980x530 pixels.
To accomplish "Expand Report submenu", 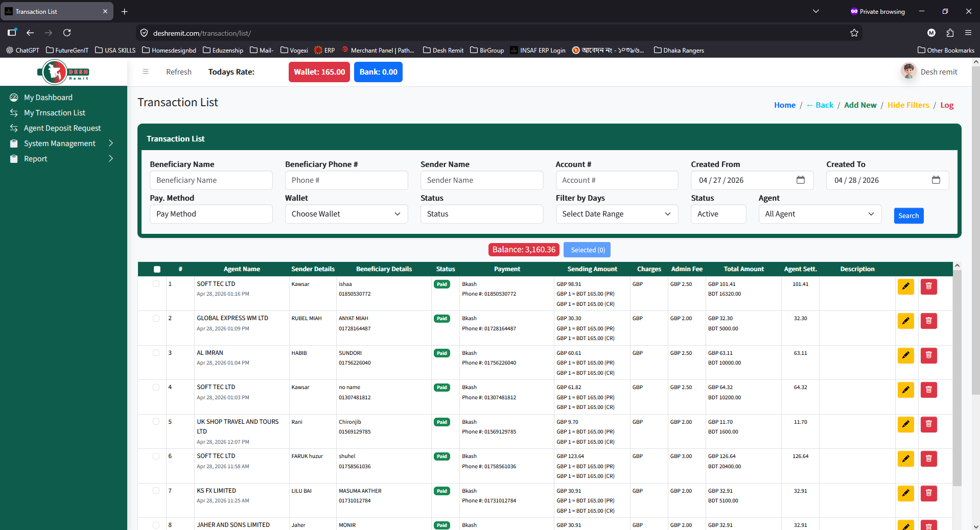I will pyautogui.click(x=63, y=159).
